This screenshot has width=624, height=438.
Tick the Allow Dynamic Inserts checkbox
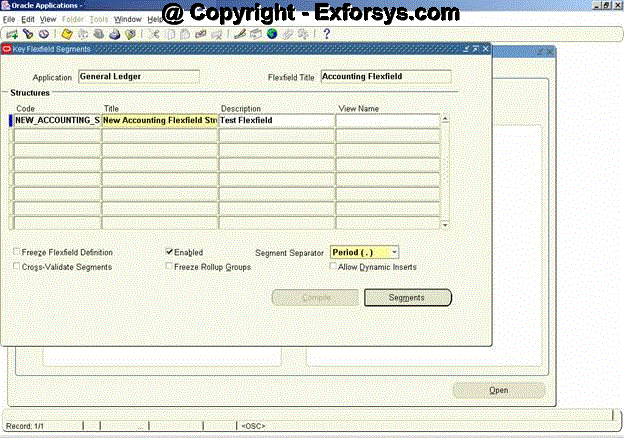334,267
